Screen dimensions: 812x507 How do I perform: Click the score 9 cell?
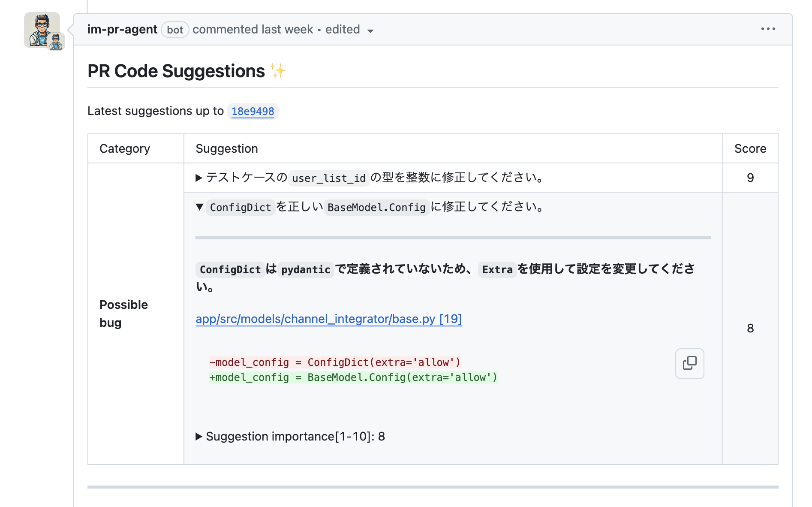click(x=750, y=178)
